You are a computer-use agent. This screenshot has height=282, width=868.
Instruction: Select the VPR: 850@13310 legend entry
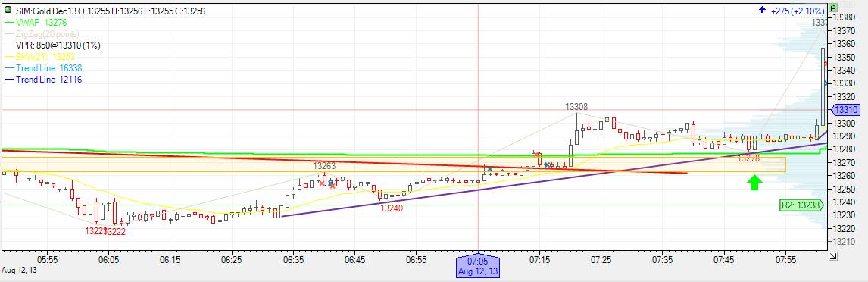[x=58, y=45]
